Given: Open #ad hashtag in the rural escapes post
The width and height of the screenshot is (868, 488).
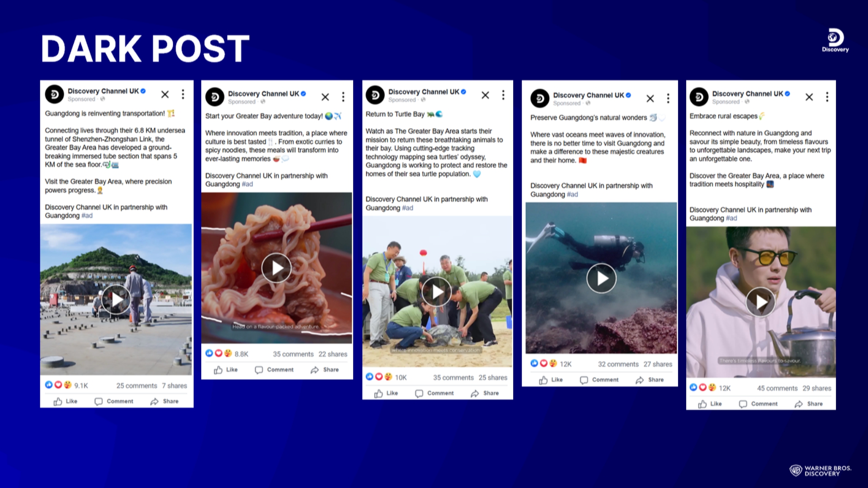Looking at the screenshot, I should tap(731, 218).
